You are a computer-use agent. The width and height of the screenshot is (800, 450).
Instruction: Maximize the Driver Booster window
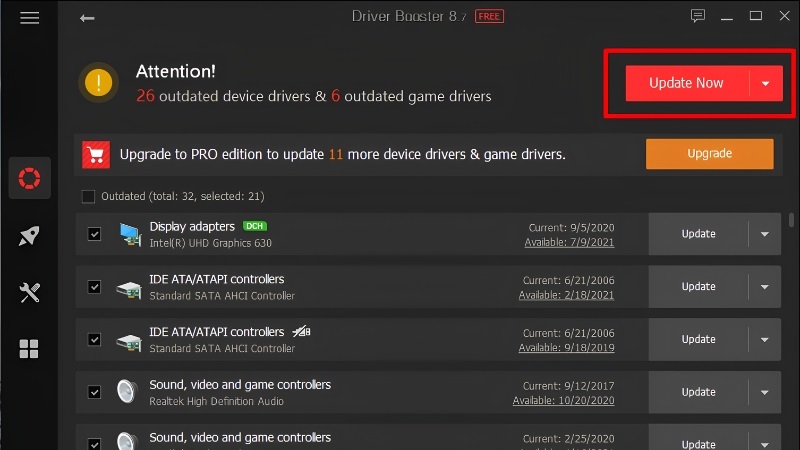[x=756, y=16]
